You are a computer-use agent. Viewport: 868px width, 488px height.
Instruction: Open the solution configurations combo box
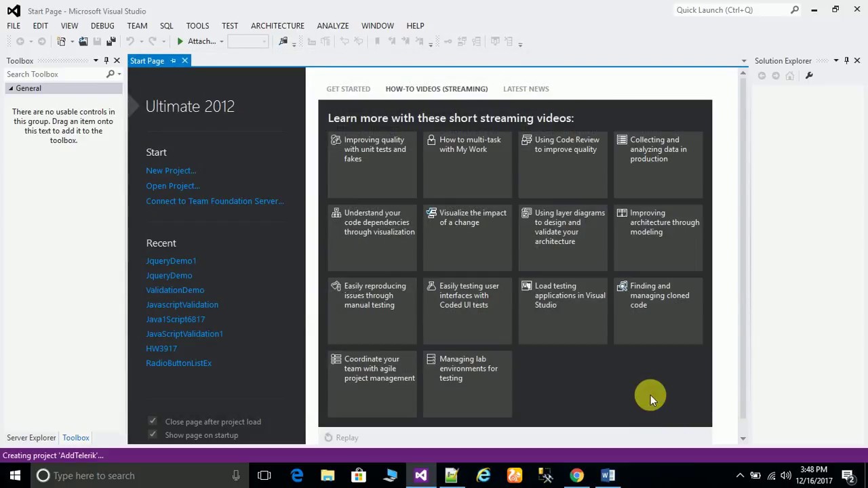(x=248, y=41)
